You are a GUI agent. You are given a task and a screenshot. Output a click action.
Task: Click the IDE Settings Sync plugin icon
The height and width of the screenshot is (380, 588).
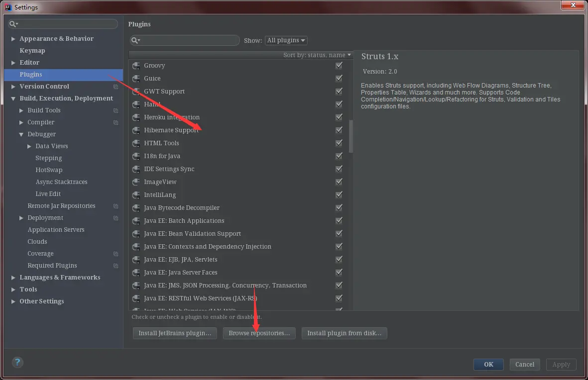click(136, 169)
